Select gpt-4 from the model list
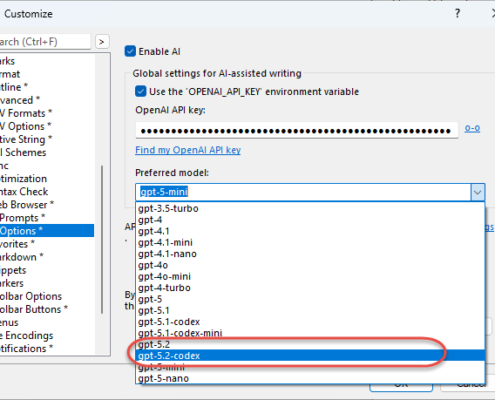The width and height of the screenshot is (495, 400). pos(310,220)
